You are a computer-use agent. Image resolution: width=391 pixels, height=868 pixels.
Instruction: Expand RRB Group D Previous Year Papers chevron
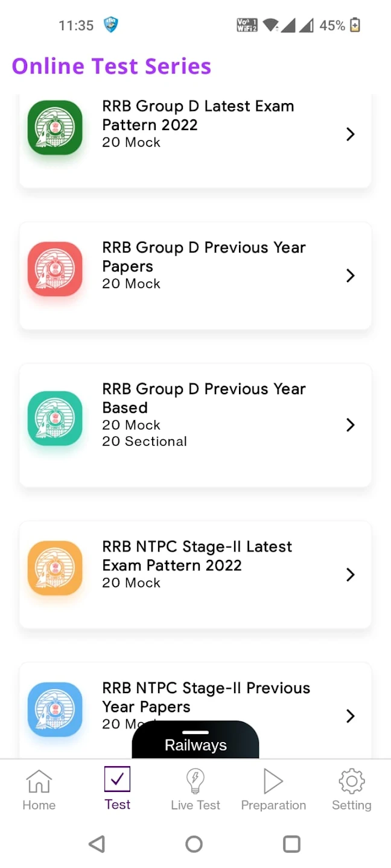coord(351,275)
